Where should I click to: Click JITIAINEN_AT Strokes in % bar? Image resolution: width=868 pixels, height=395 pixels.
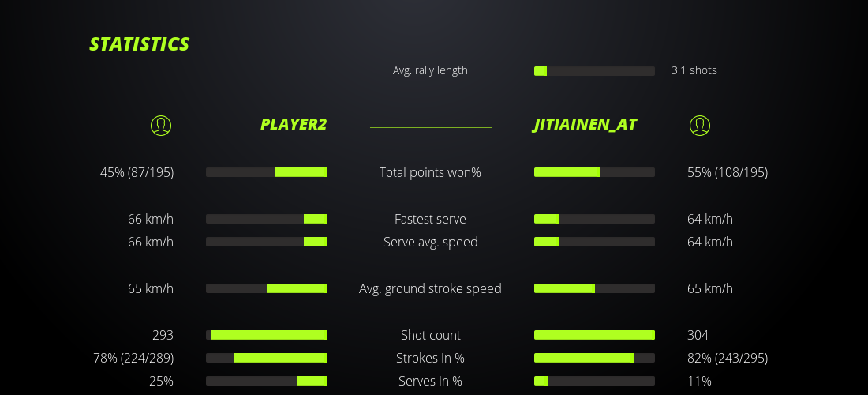[x=594, y=358]
